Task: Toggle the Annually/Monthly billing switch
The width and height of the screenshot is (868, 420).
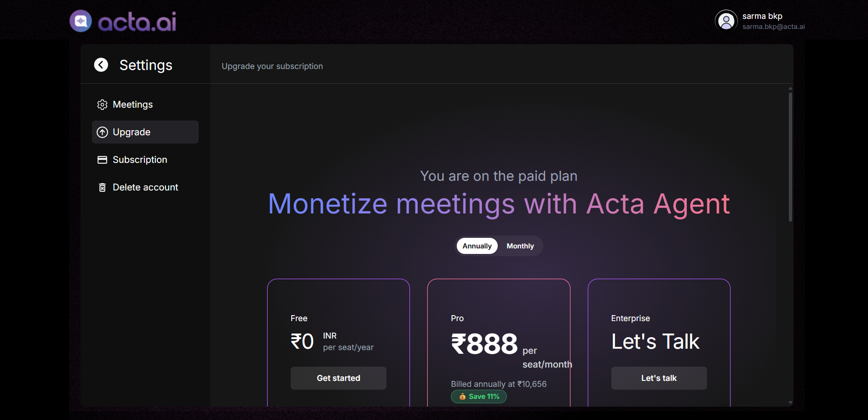Action: 499,246
